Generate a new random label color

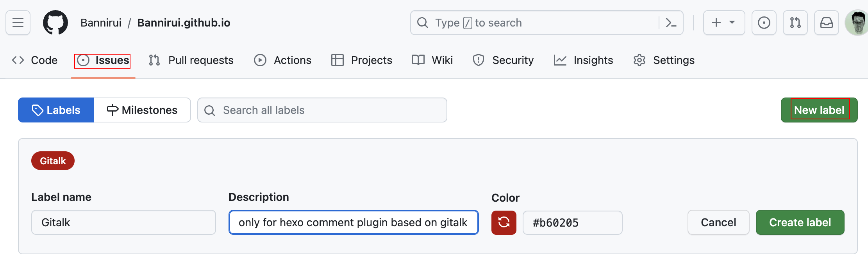504,223
